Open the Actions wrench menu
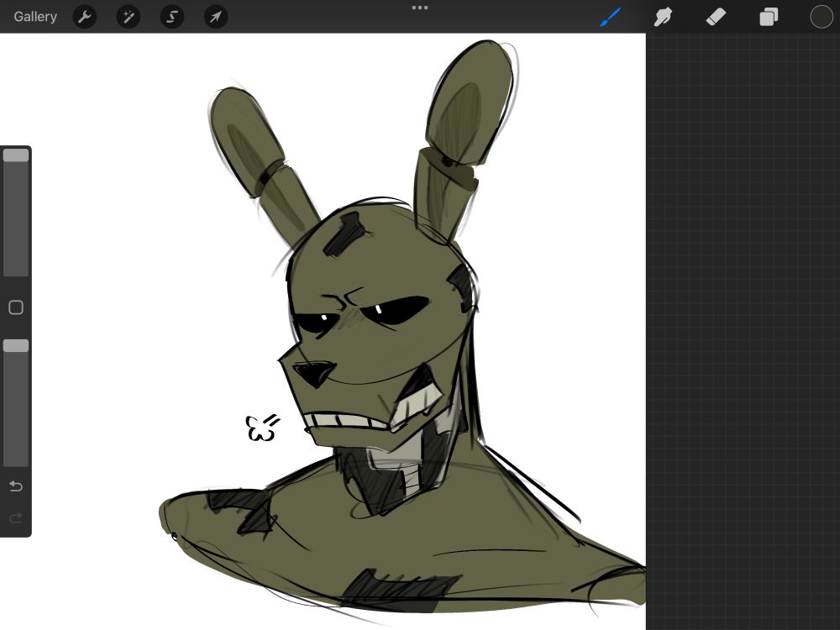 click(x=85, y=17)
